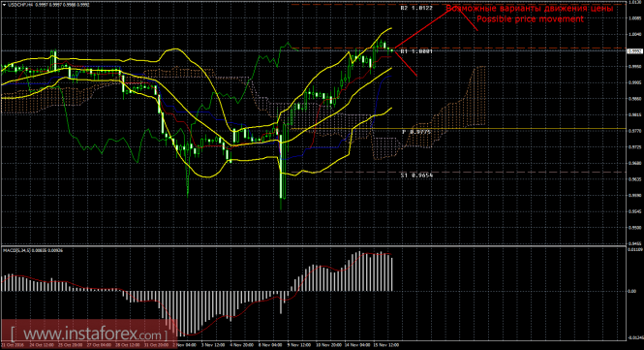Select the S1 0.9654 support label
Viewport: 644px width, 350px height.
[416, 175]
